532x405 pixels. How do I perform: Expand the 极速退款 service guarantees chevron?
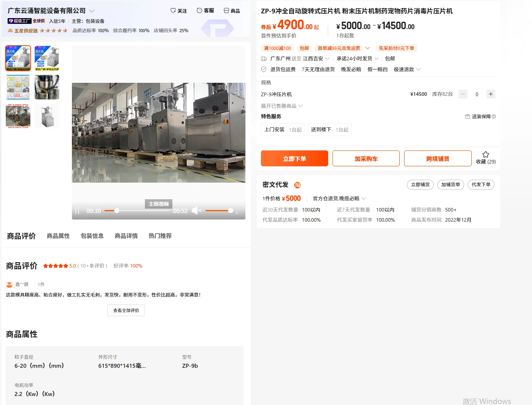point(419,69)
